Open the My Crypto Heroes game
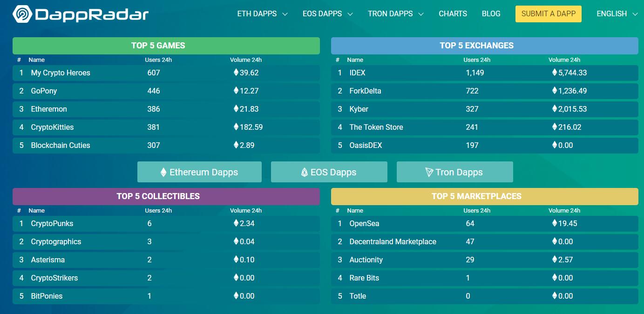The image size is (644, 314). click(x=166, y=73)
